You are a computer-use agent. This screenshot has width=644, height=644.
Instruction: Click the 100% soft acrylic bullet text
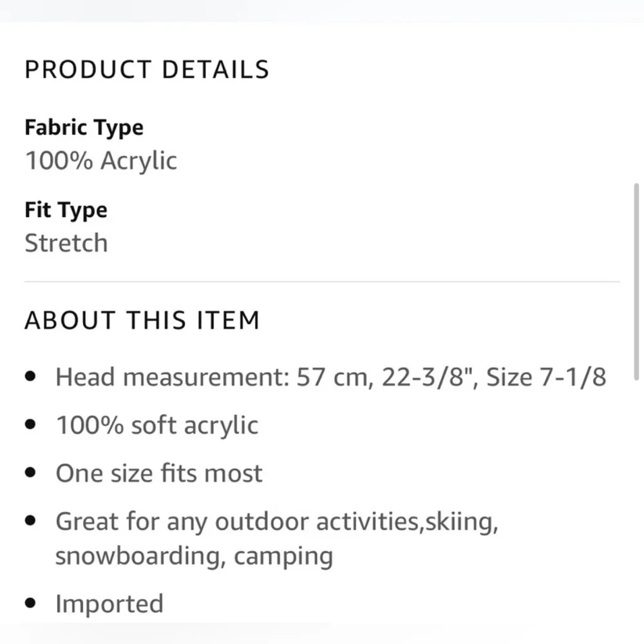tap(156, 425)
